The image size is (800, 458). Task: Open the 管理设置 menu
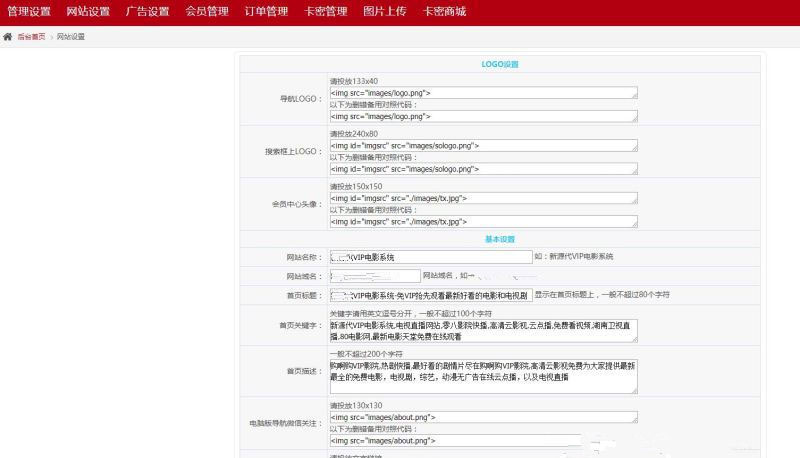click(x=29, y=12)
